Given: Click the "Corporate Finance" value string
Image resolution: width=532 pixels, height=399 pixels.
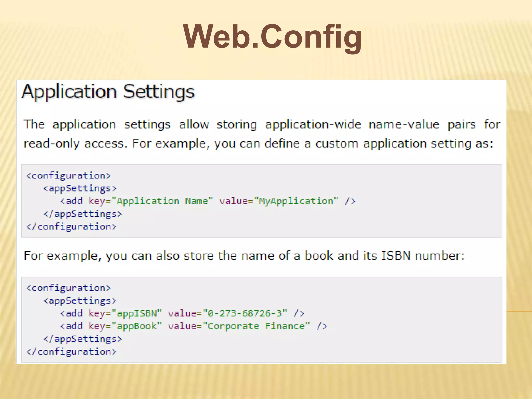Looking at the screenshot, I should click(256, 326).
